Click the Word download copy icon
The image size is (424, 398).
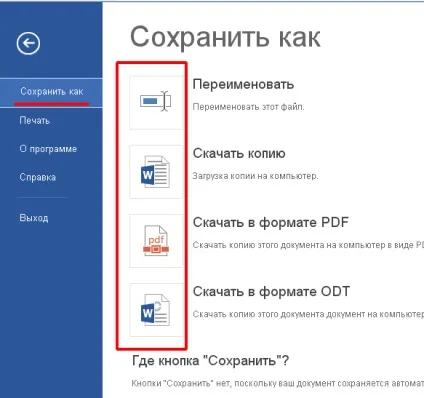(x=156, y=171)
